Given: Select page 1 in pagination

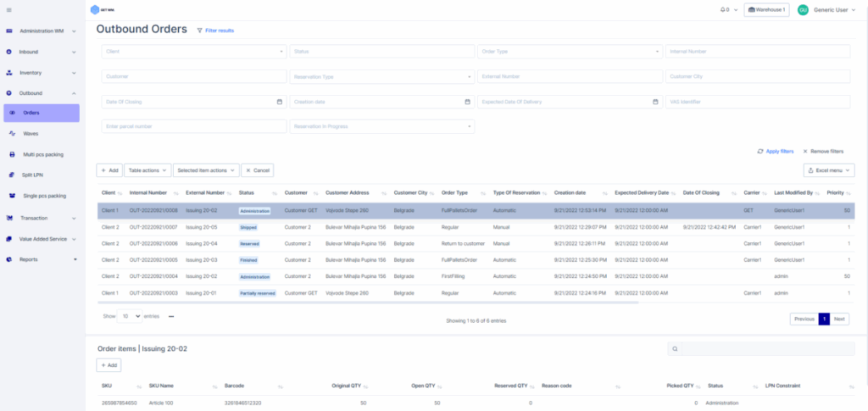Looking at the screenshot, I should (824, 319).
